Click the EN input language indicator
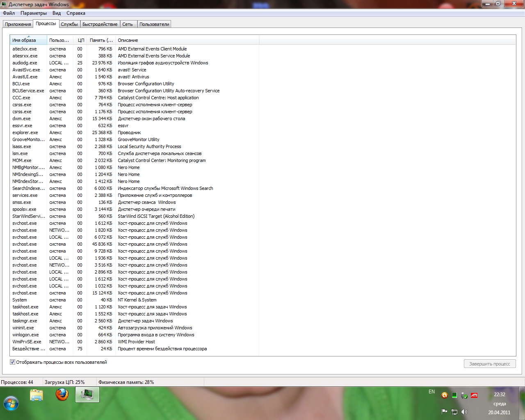The image size is (525, 420). click(x=431, y=392)
